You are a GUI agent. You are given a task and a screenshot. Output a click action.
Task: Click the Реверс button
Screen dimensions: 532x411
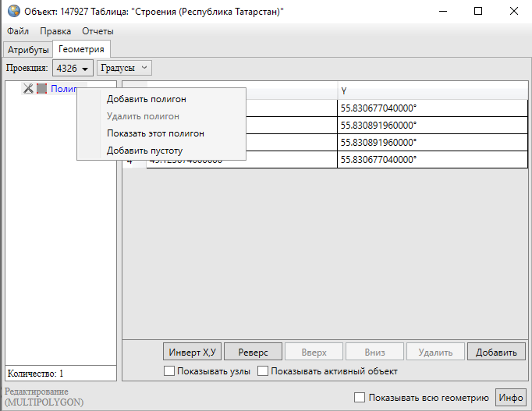click(253, 352)
